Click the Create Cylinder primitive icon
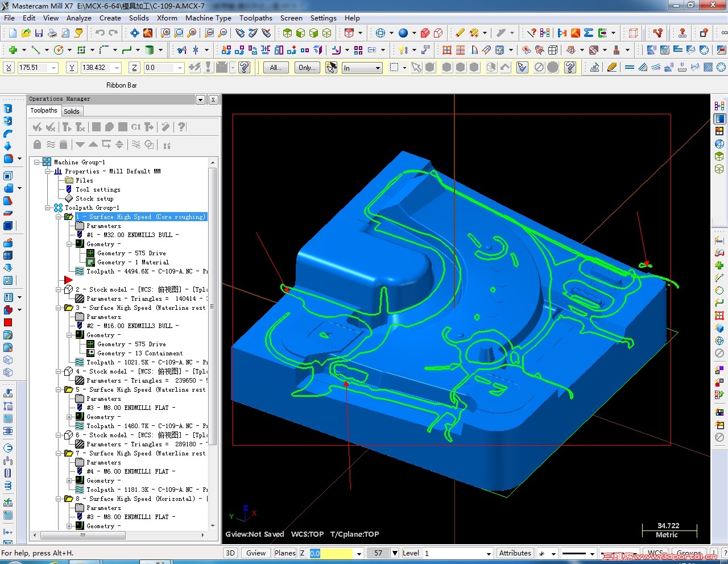The image size is (728, 564). 149,50
